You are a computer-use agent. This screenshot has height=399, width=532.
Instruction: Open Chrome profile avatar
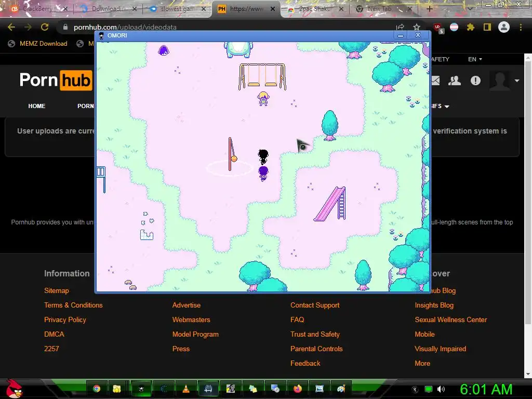coord(504,27)
